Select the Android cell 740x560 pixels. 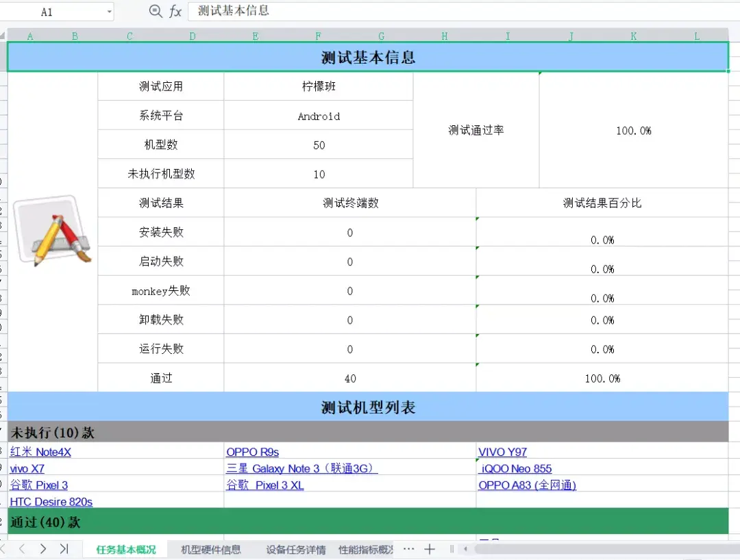click(319, 116)
